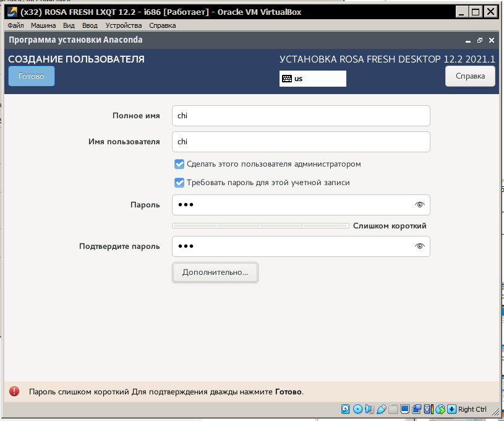Focus the Подтвердите пароль input field
Image resolution: width=504 pixels, height=421 pixels.
pos(301,246)
